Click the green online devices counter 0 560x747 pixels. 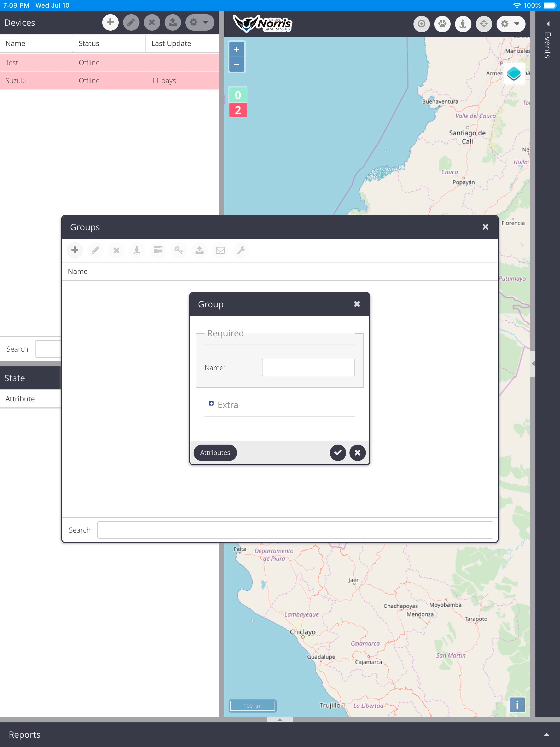[x=238, y=95]
